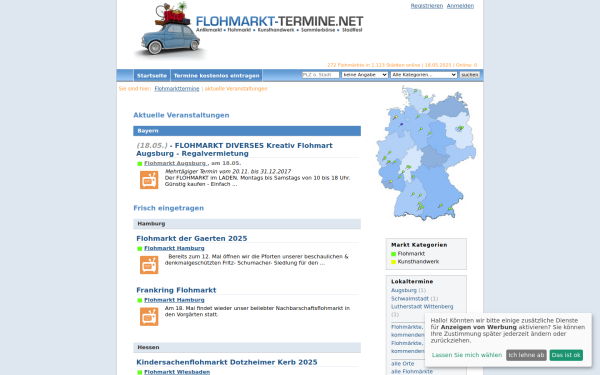Screen dimensions: 600x375
Task: Click 'Lassen Sie mich wählen' in cookie notice
Action: click(467, 355)
